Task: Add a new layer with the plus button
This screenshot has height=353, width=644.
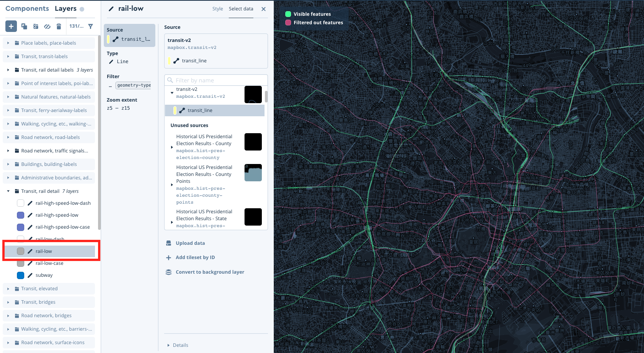Action: pyautogui.click(x=11, y=26)
